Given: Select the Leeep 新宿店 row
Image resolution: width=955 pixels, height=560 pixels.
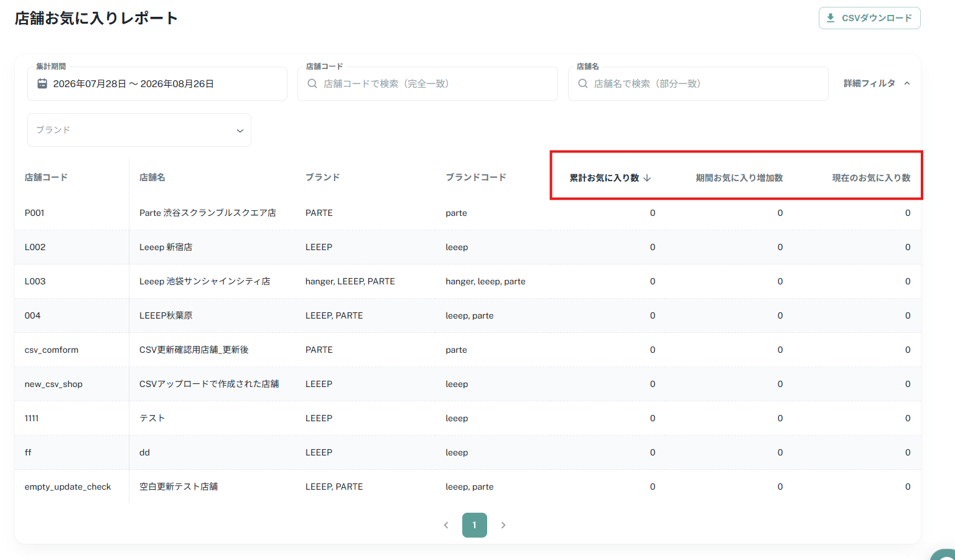Looking at the screenshot, I should [468, 247].
